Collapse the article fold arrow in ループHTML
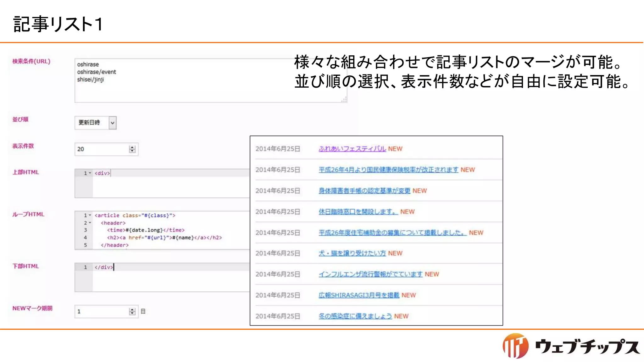The height and width of the screenshot is (362, 644). (90, 215)
